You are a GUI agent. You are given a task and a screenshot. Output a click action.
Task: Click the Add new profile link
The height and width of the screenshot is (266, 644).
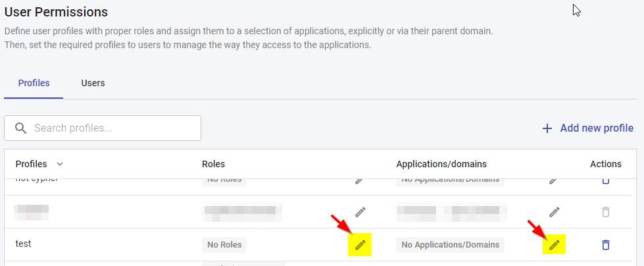[x=596, y=128]
